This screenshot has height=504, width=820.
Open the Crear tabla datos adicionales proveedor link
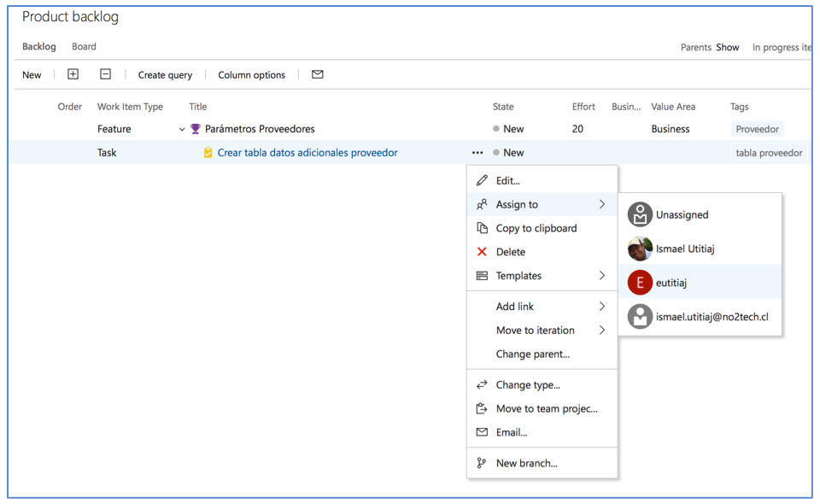pos(307,153)
